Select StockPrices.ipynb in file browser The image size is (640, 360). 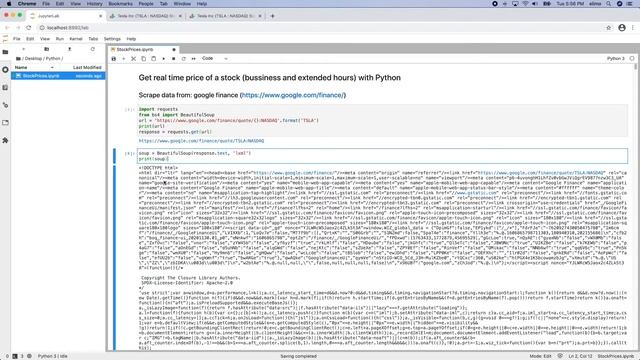coord(58,76)
